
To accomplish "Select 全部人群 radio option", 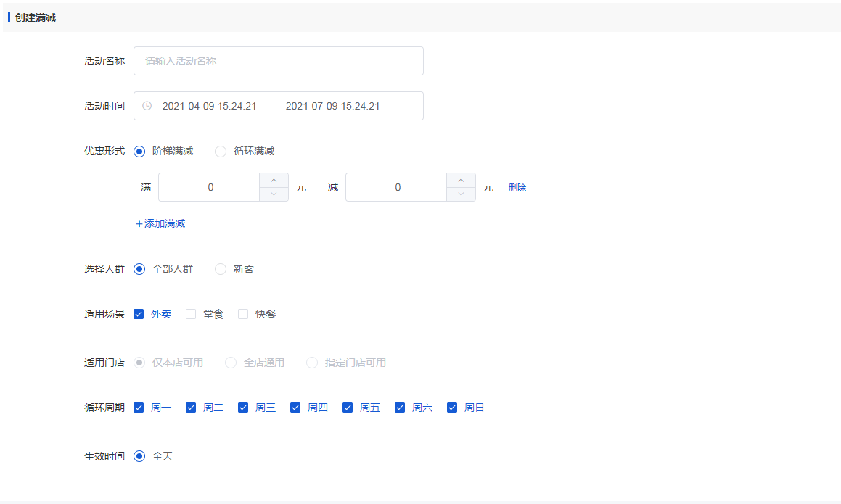I will pyautogui.click(x=139, y=269).
